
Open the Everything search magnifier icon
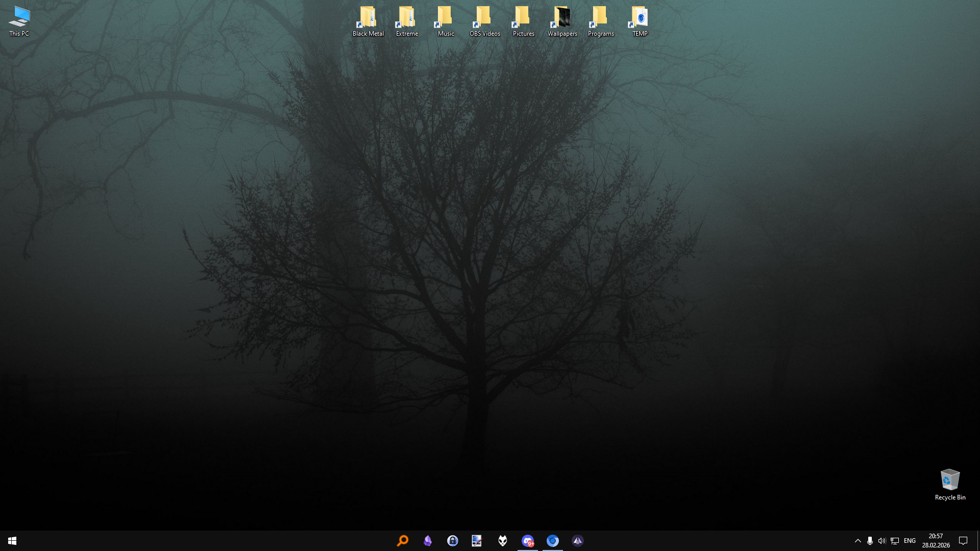[403, 541]
